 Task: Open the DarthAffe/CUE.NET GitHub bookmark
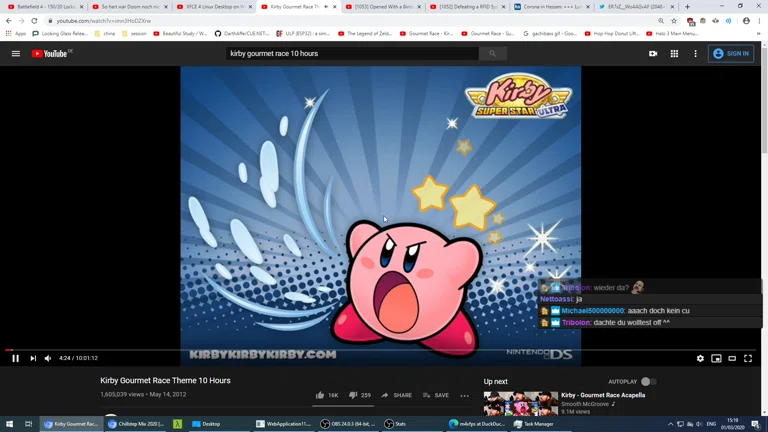coord(242,34)
